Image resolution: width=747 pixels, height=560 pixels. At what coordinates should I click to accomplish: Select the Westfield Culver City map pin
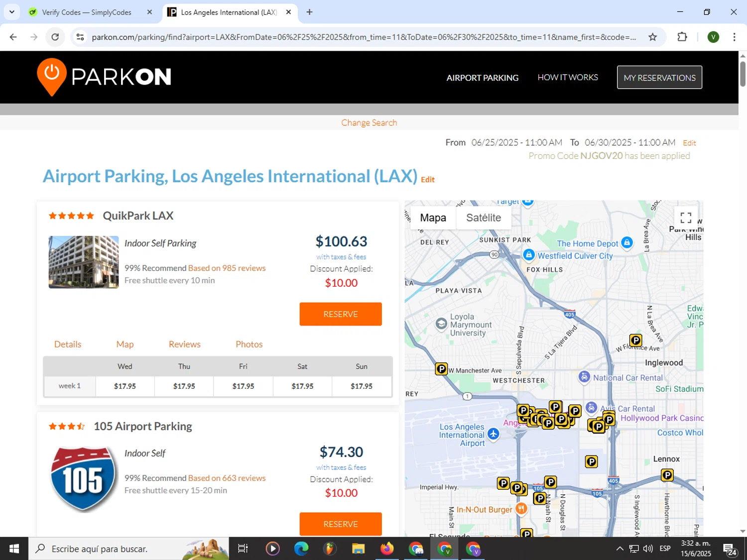tap(529, 255)
